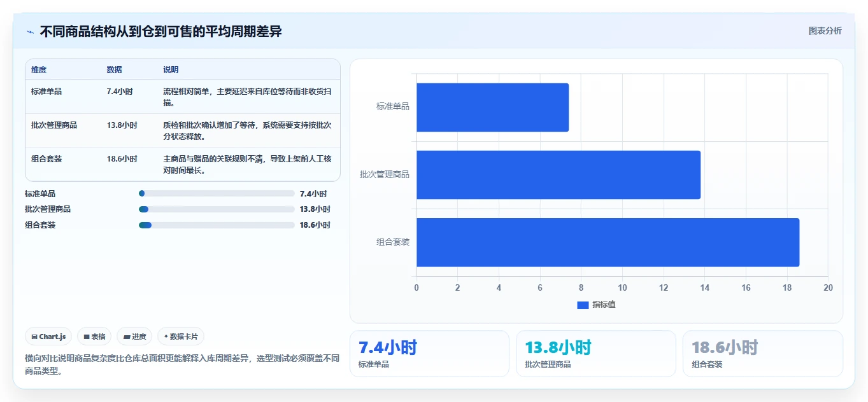Image resolution: width=868 pixels, height=402 pixels.
Task: Click the 批次管理商品 label in progress list
Action: click(x=48, y=209)
